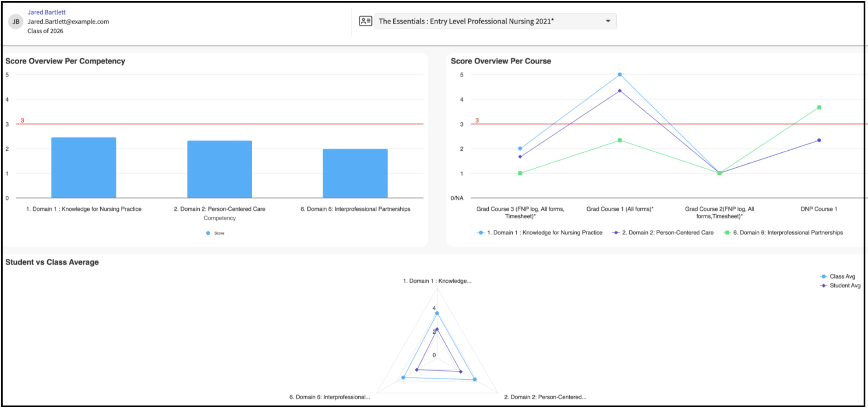Click the JB avatar icon
Viewport: 868px width, 409px height.
[x=16, y=21]
